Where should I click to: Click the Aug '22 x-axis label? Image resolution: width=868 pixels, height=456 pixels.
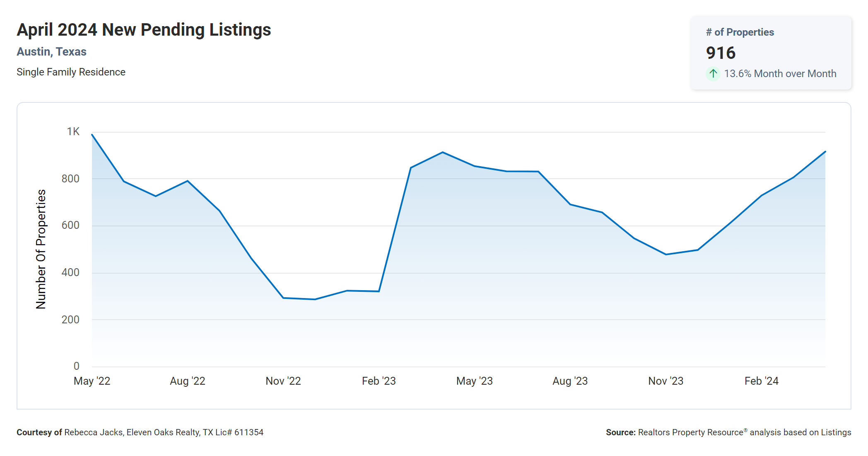[188, 381]
